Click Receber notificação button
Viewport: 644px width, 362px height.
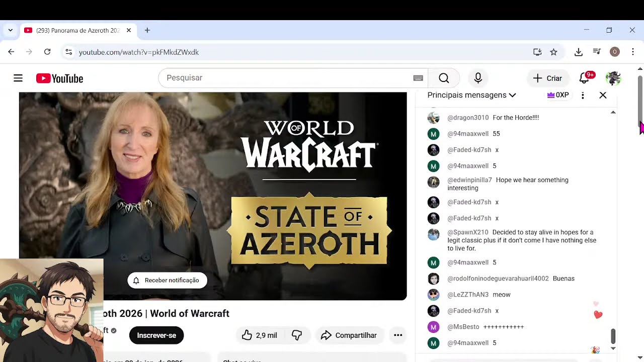(167, 280)
